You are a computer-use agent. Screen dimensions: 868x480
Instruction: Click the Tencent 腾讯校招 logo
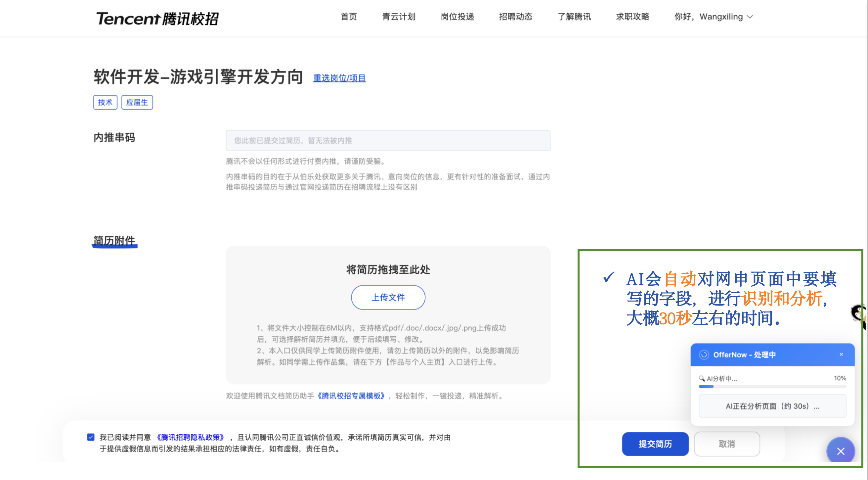[157, 19]
